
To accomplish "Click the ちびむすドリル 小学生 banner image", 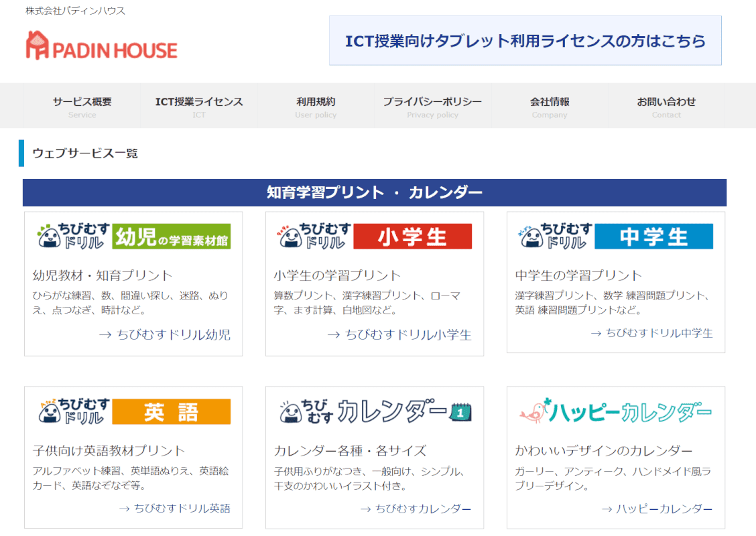I will pyautogui.click(x=375, y=237).
